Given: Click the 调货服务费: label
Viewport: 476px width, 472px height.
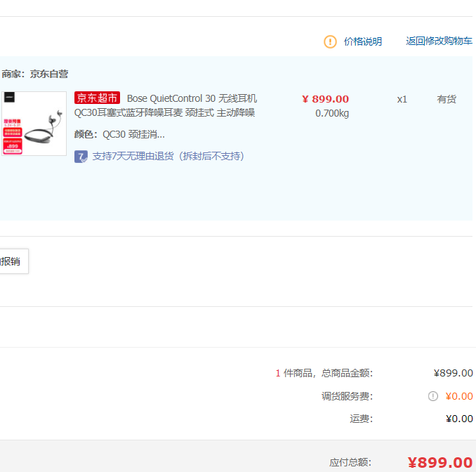Looking at the screenshot, I should (x=348, y=396).
